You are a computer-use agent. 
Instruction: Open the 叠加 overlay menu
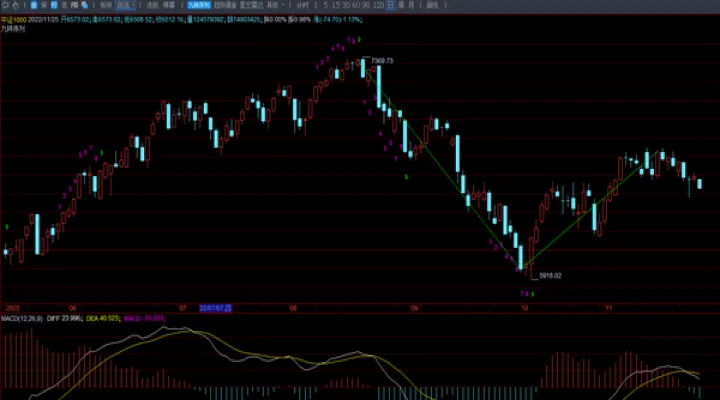tap(169, 5)
